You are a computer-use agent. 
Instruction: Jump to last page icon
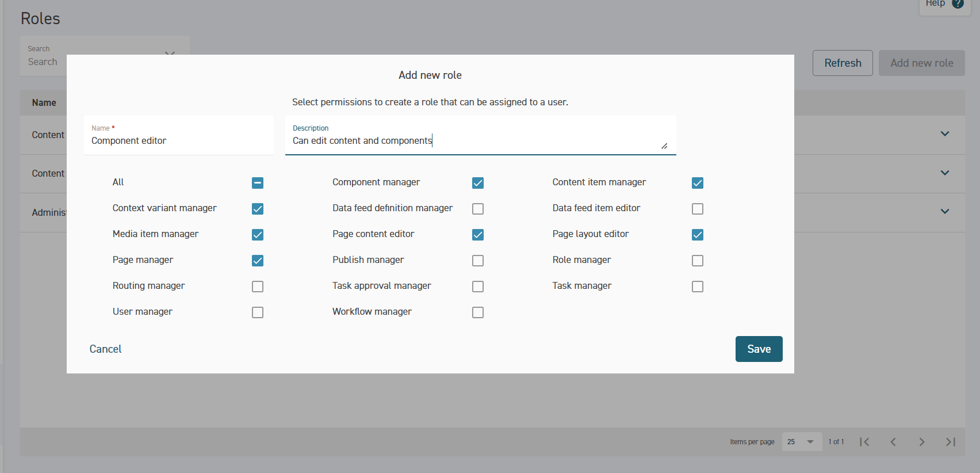pyautogui.click(x=951, y=442)
